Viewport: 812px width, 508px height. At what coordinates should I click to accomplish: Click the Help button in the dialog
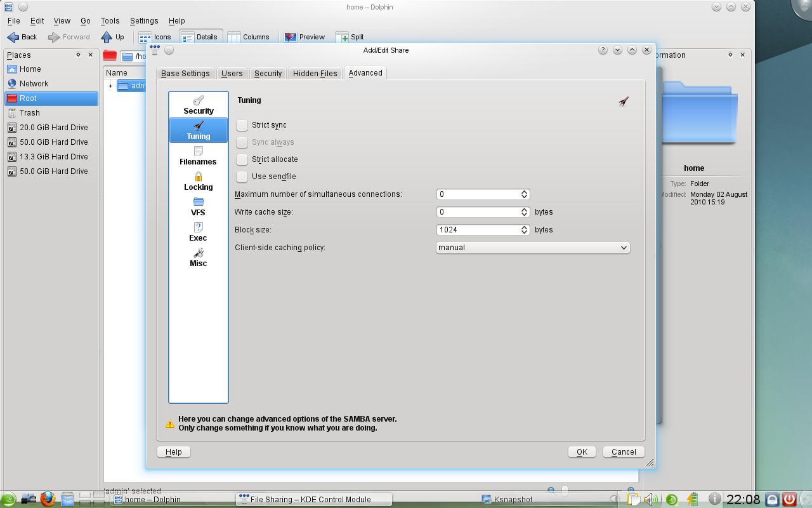[174, 452]
